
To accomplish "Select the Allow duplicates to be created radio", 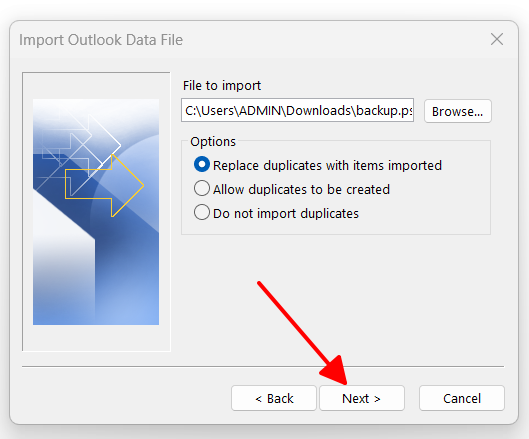I will 202,189.
